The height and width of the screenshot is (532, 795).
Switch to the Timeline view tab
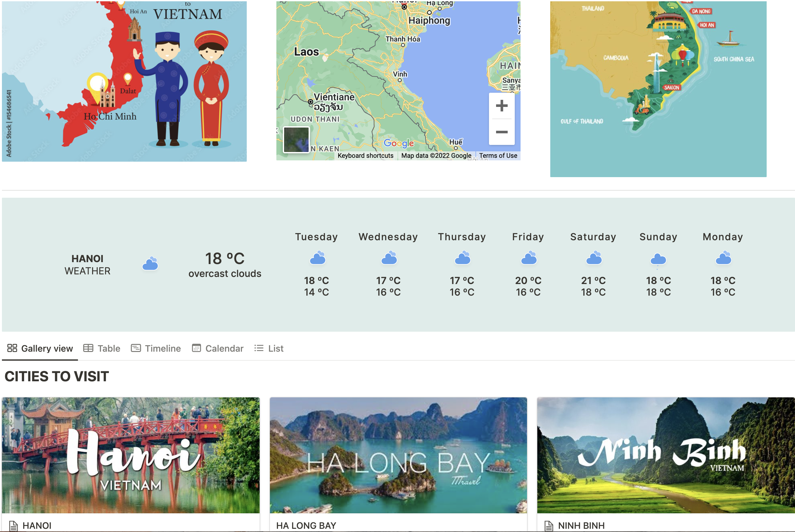156,348
